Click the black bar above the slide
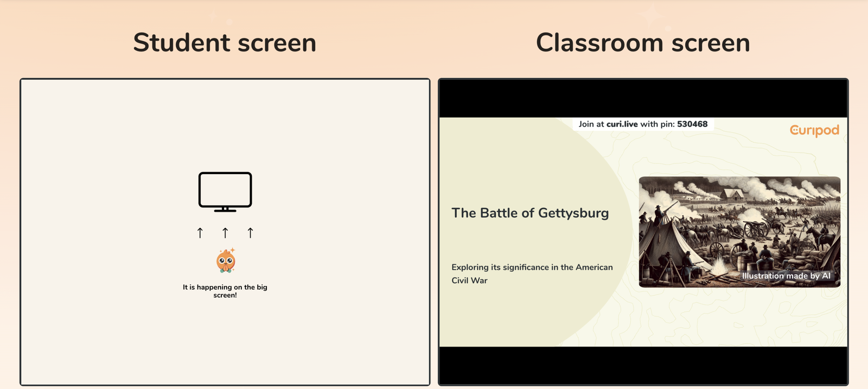This screenshot has width=868, height=389. pyautogui.click(x=643, y=99)
